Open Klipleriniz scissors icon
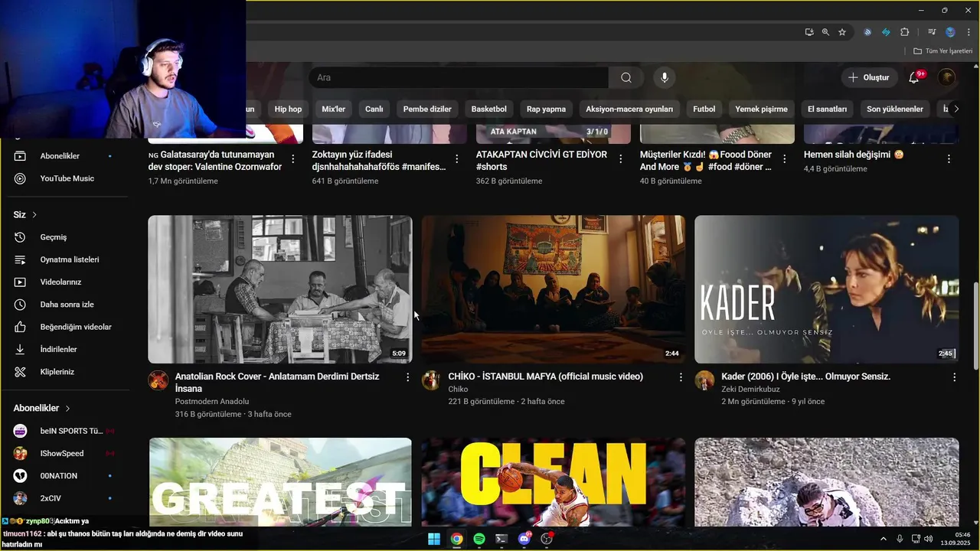This screenshot has height=551, width=980. [21, 372]
